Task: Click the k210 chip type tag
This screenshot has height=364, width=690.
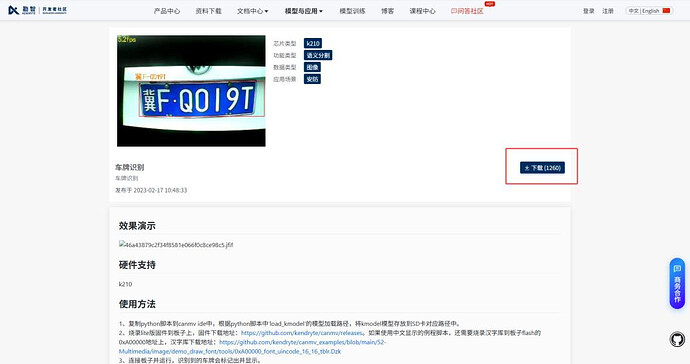Action: [x=313, y=43]
